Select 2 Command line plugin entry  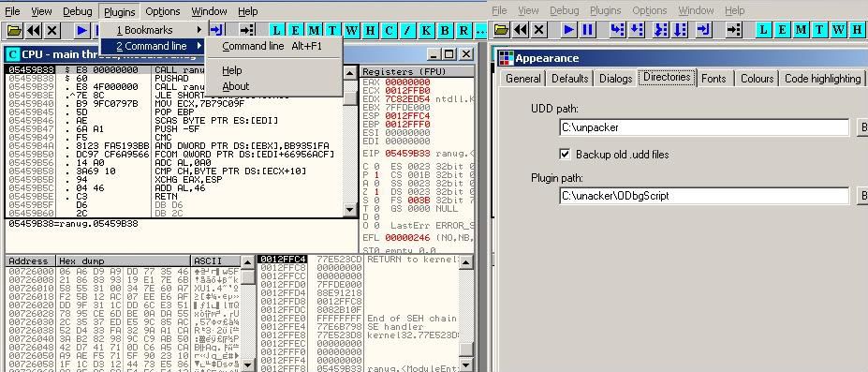click(x=153, y=46)
